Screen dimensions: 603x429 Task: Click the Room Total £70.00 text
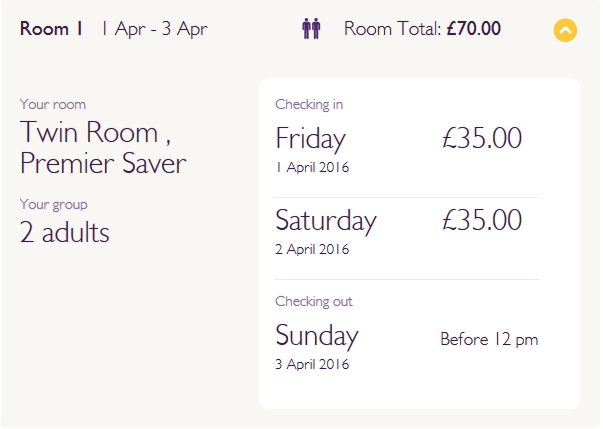(x=422, y=29)
